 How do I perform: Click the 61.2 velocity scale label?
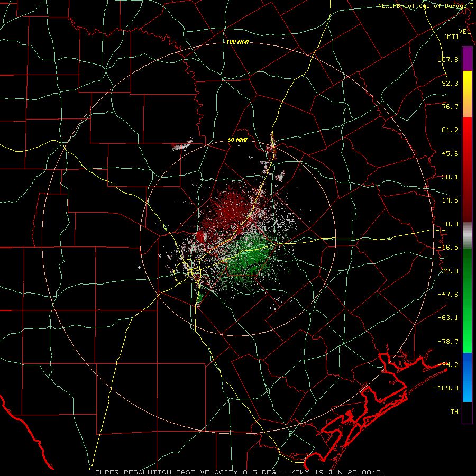click(x=450, y=130)
